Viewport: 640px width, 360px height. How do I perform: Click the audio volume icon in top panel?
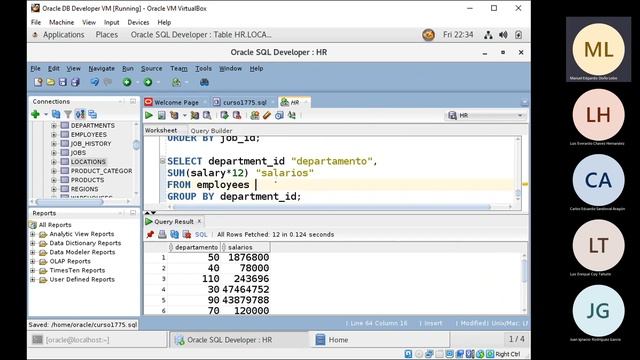pos(503,35)
